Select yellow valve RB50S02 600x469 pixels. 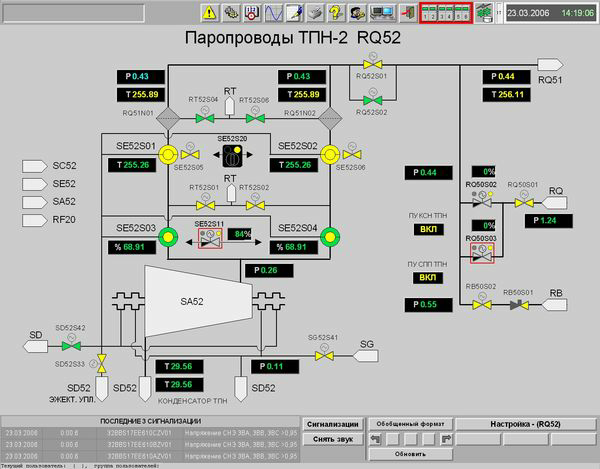[482, 305]
